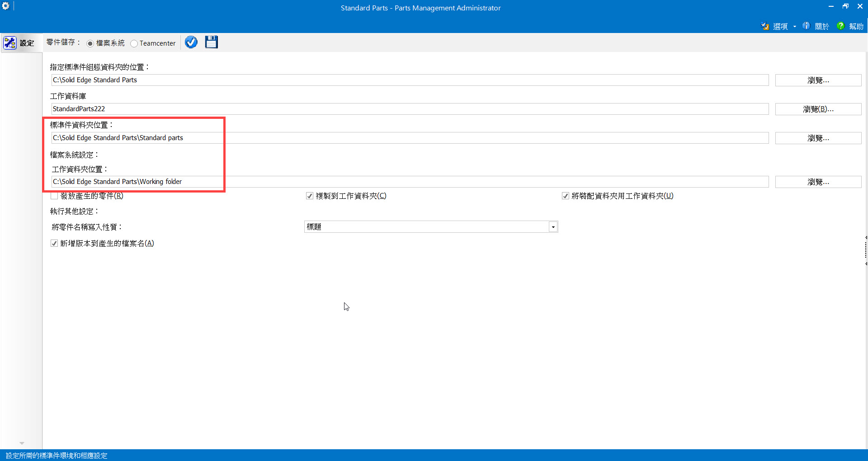Click the StandardParts222 database field
868x461 pixels.
click(x=410, y=109)
